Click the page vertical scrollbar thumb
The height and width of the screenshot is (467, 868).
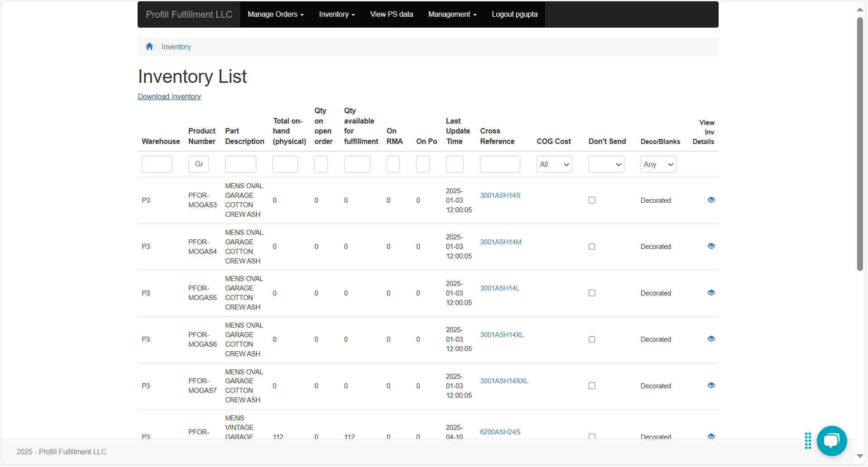click(860, 144)
